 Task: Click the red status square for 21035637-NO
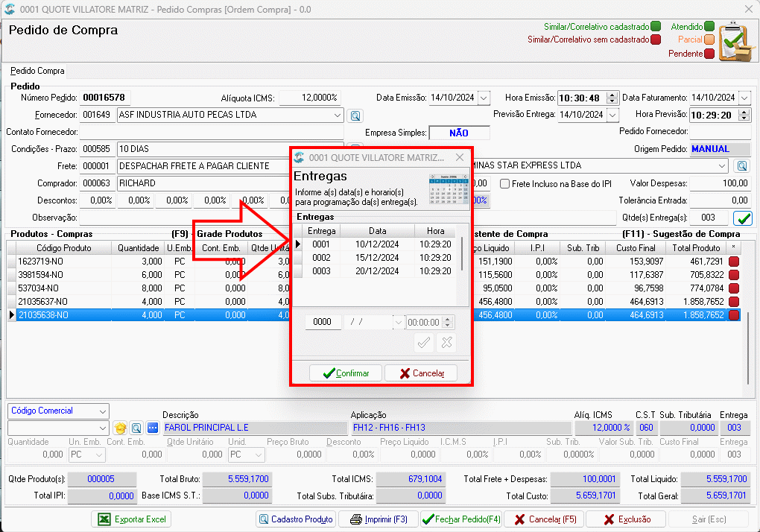[734, 301]
